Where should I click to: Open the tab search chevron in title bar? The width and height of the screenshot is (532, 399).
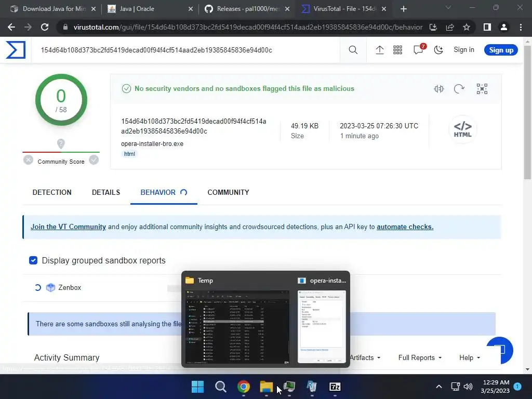[x=448, y=7]
